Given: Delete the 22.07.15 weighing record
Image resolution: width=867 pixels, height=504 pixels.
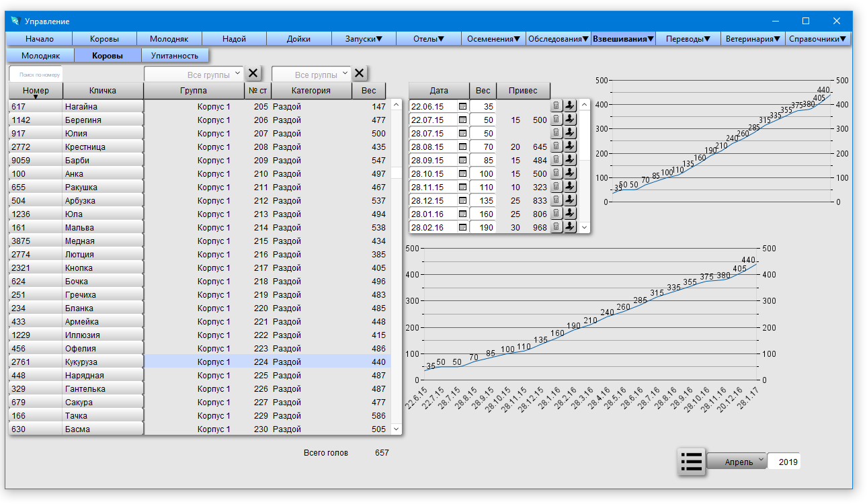Looking at the screenshot, I should tap(556, 120).
